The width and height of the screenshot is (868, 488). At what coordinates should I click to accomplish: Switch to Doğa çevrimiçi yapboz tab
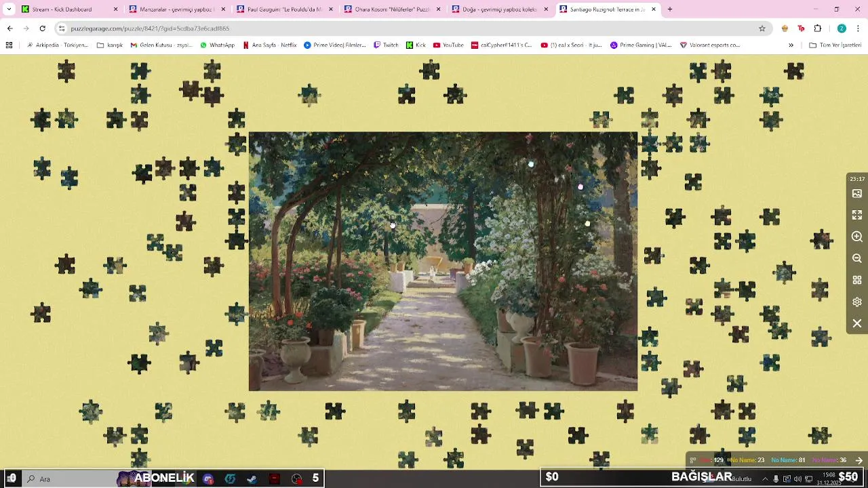pos(498,9)
